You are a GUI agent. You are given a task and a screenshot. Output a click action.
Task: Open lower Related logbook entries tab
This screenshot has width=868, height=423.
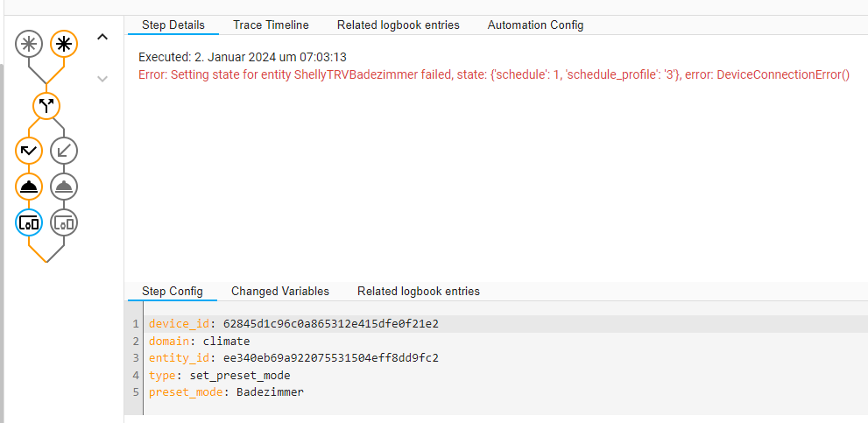(x=418, y=291)
